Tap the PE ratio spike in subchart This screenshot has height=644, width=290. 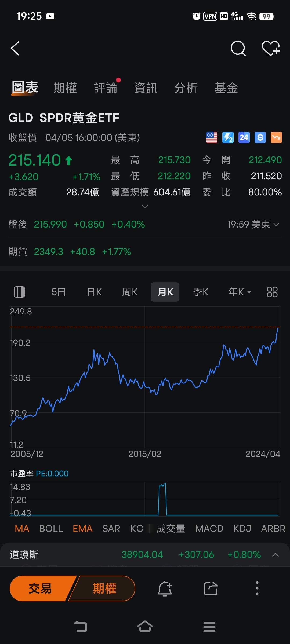162,499
